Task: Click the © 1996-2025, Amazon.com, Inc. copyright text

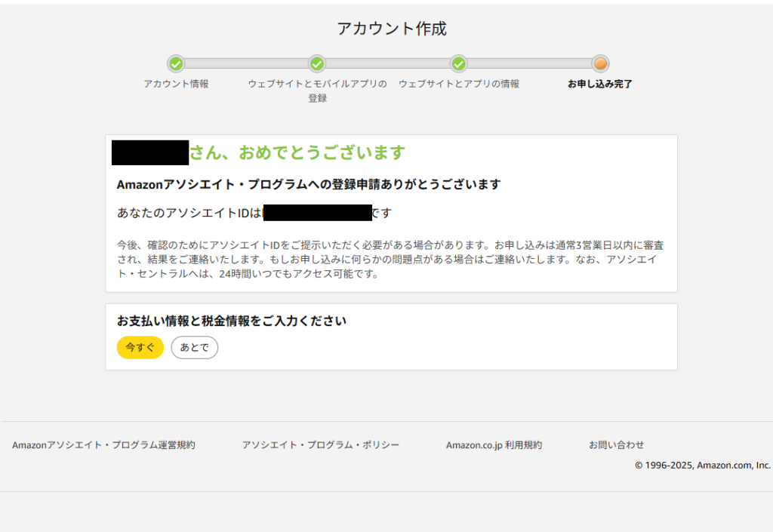Action: point(702,466)
